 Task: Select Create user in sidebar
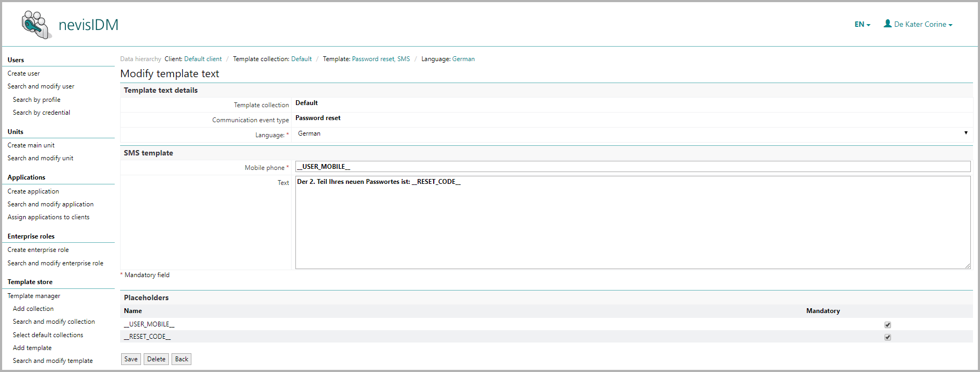[x=24, y=73]
